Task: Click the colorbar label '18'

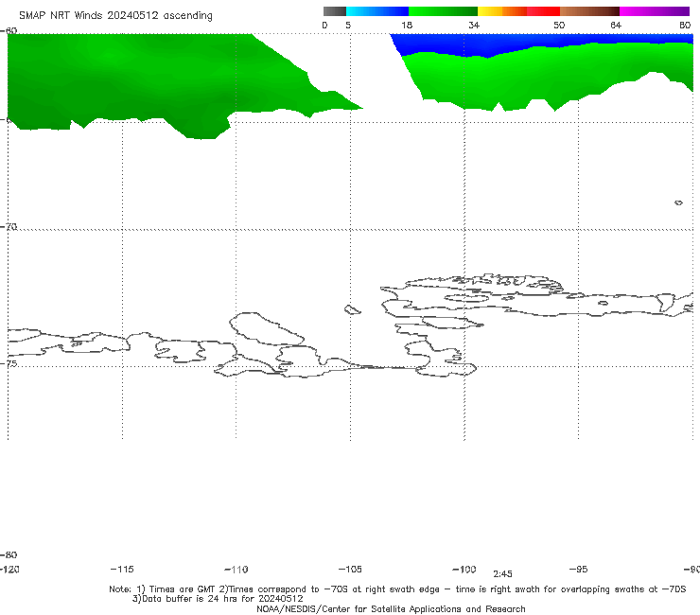Action: click(x=407, y=25)
